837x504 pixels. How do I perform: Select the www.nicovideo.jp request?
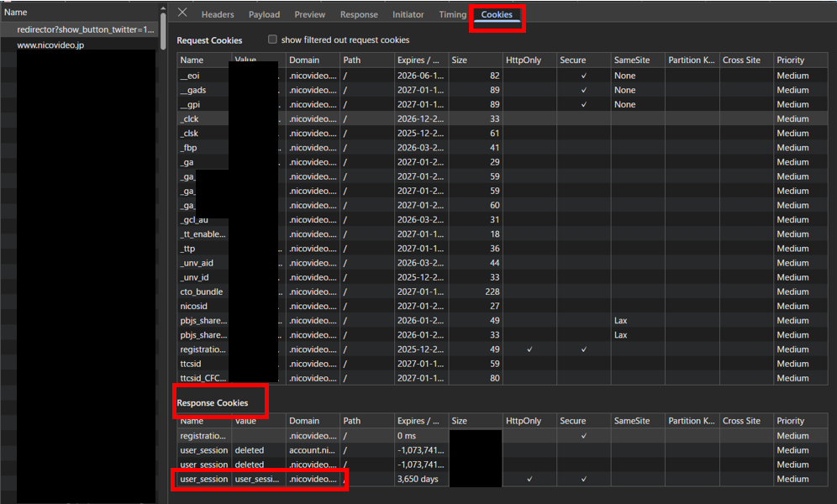[x=50, y=45]
